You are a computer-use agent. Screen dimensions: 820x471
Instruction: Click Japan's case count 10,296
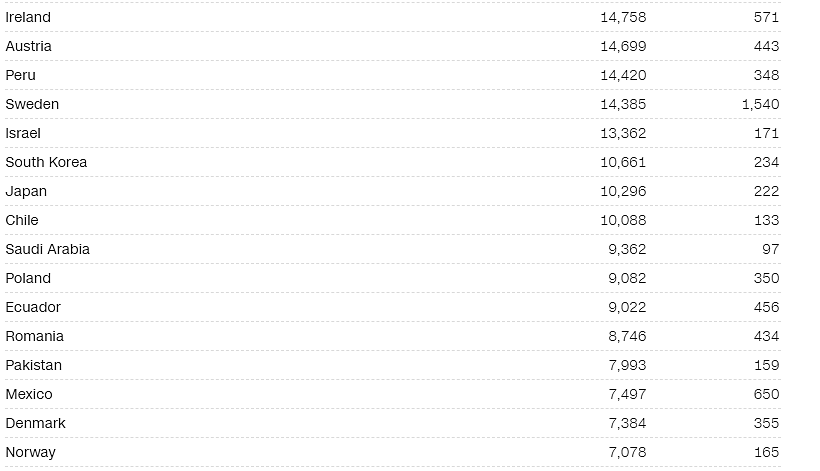pos(623,191)
